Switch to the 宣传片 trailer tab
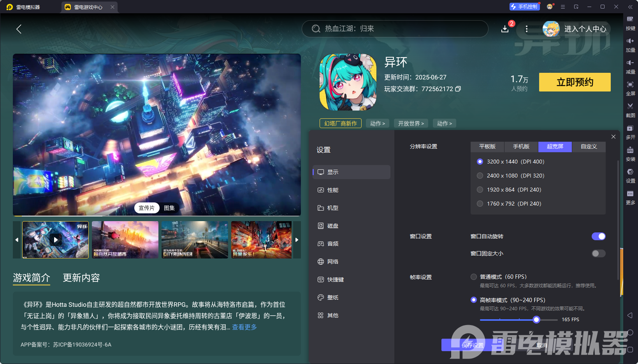The width and height of the screenshot is (638, 364). click(146, 208)
